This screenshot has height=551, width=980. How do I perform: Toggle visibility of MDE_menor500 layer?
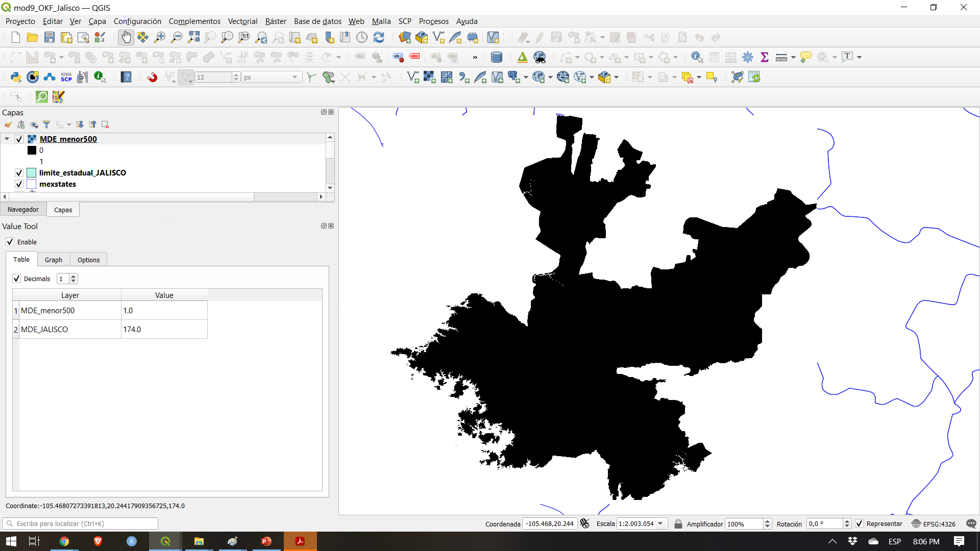click(19, 139)
